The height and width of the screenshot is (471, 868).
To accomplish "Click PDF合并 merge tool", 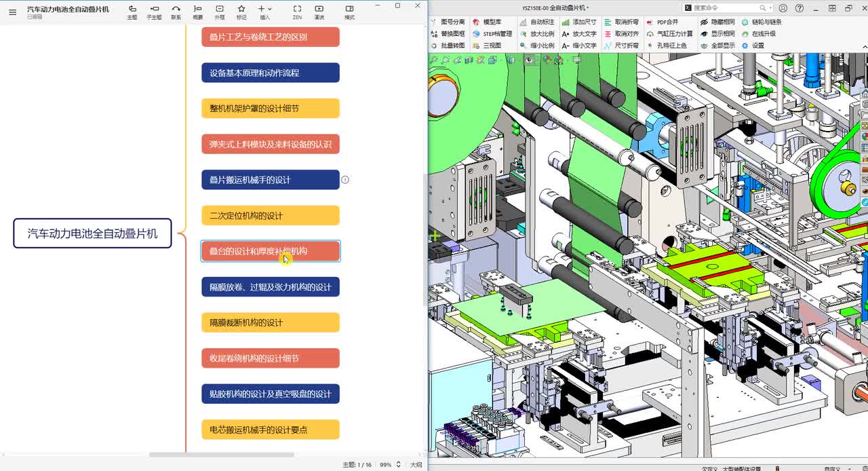I will (663, 22).
